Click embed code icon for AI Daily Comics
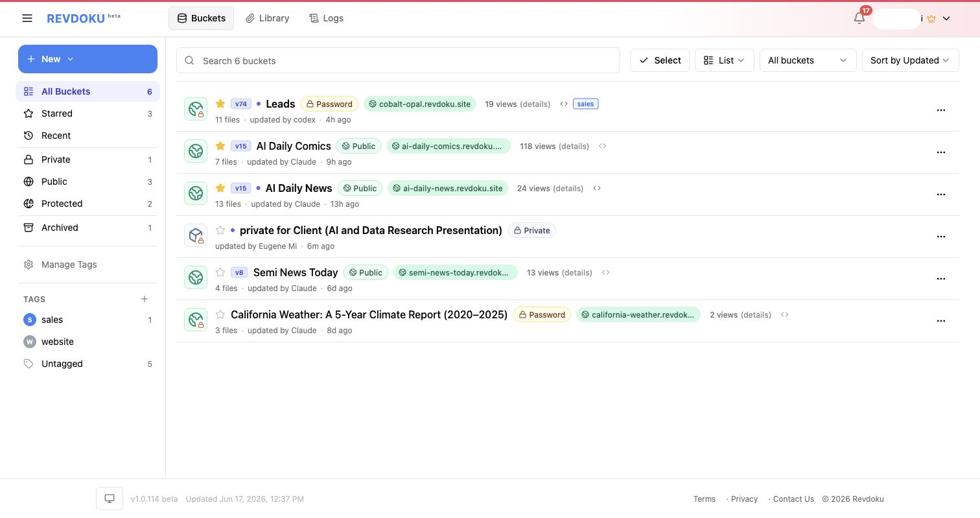Viewport: 980px width, 518px height. (x=603, y=146)
